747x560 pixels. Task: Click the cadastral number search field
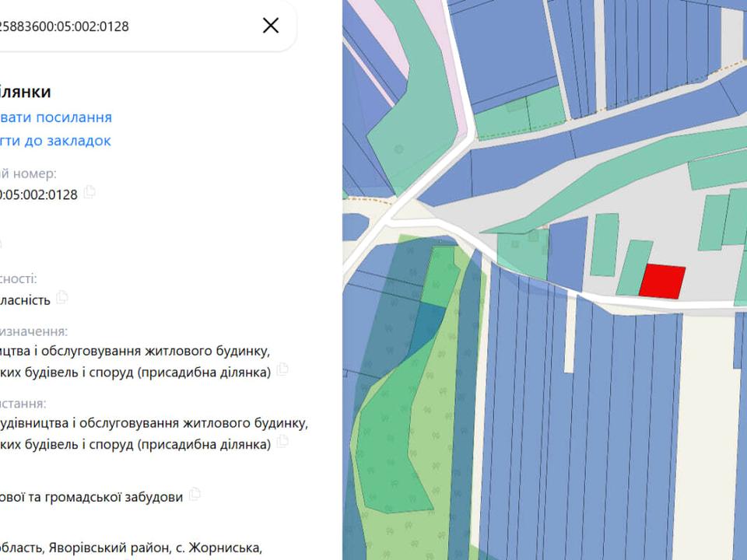point(117,26)
